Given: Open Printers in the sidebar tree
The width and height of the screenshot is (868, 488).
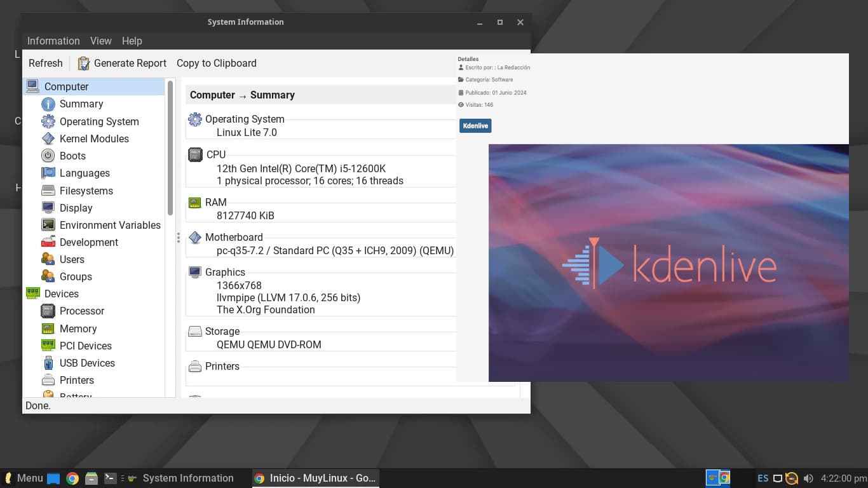Looking at the screenshot, I should 77,380.
